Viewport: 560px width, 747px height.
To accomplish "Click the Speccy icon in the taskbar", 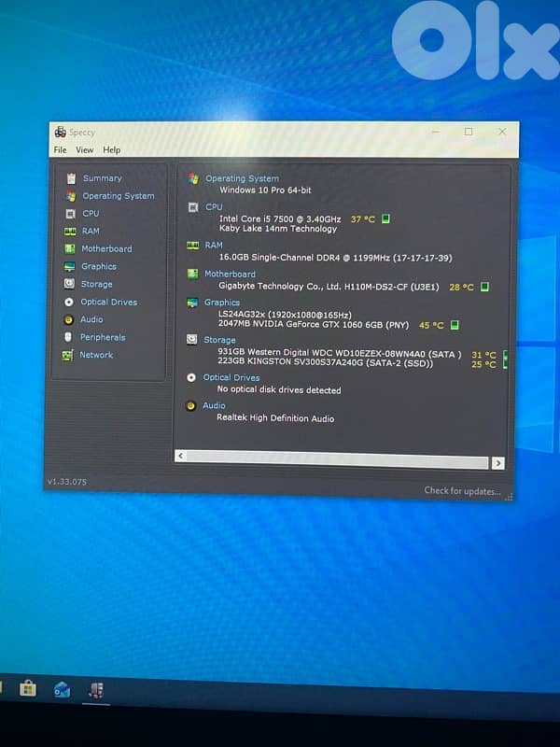I will tap(96, 690).
